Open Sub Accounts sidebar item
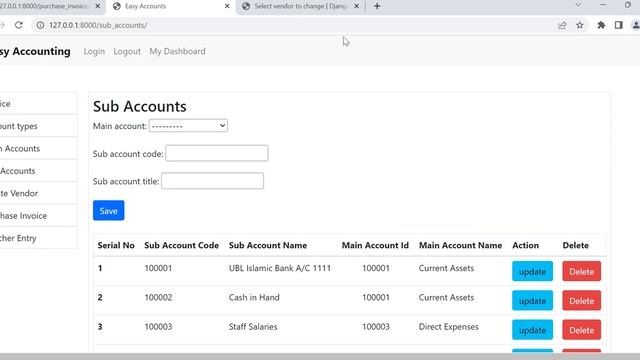The height and width of the screenshot is (360, 640). click(x=38, y=171)
